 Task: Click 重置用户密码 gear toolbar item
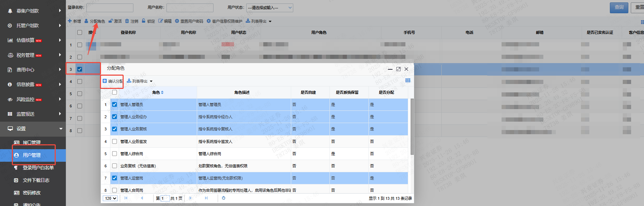click(x=189, y=21)
